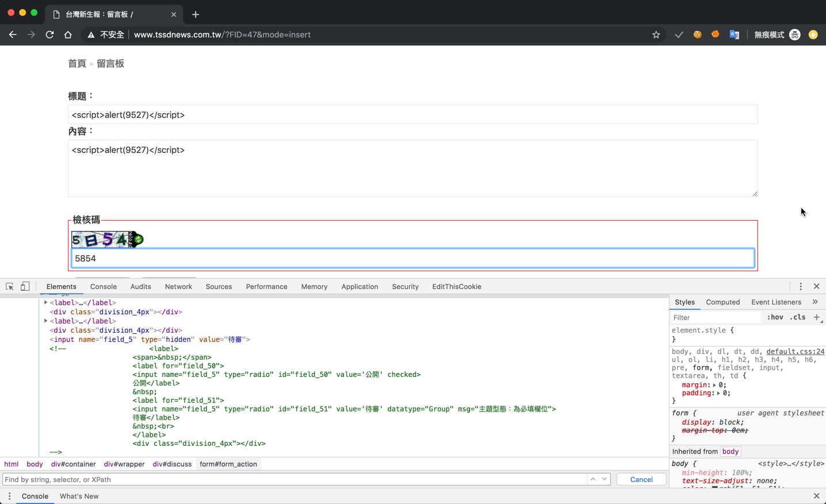Open the console drawer options menu

[x=9, y=496]
